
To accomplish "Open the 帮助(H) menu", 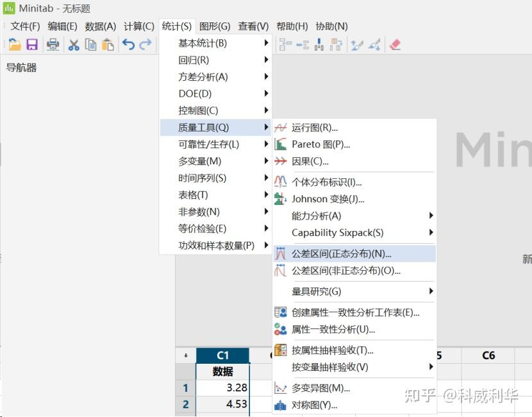I will [292, 26].
